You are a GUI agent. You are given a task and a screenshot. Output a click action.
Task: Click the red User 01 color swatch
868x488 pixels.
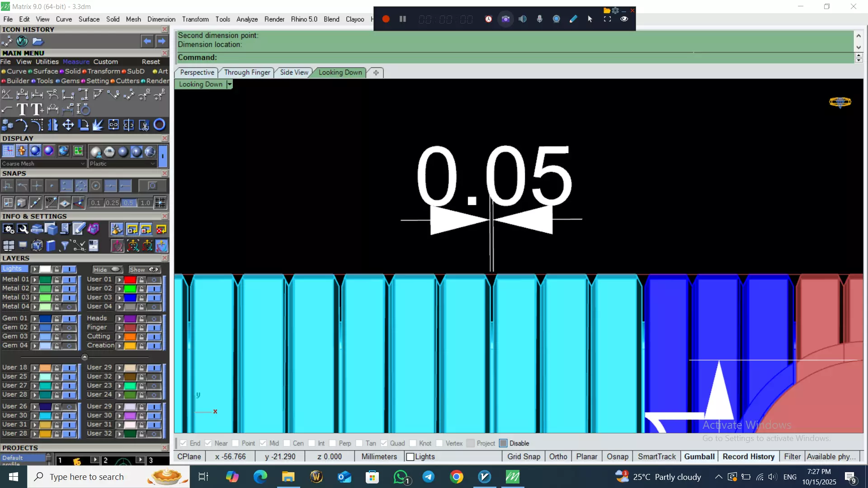[130, 280]
